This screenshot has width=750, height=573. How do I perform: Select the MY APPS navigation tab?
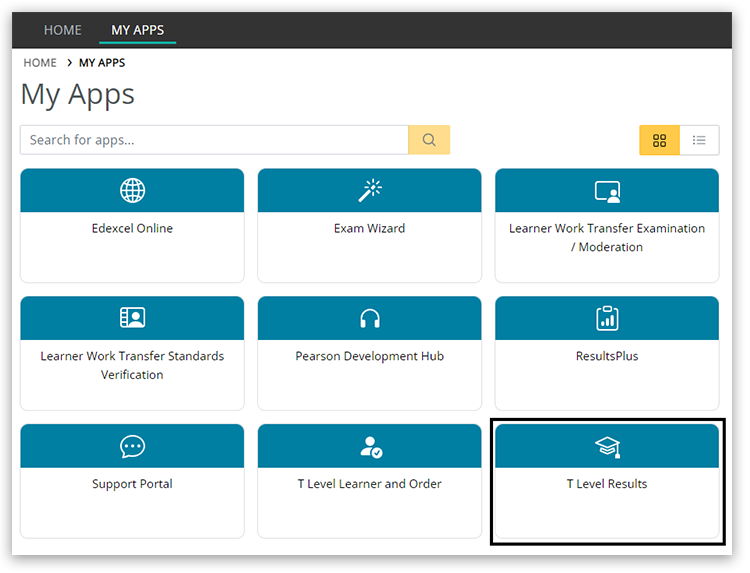click(137, 30)
